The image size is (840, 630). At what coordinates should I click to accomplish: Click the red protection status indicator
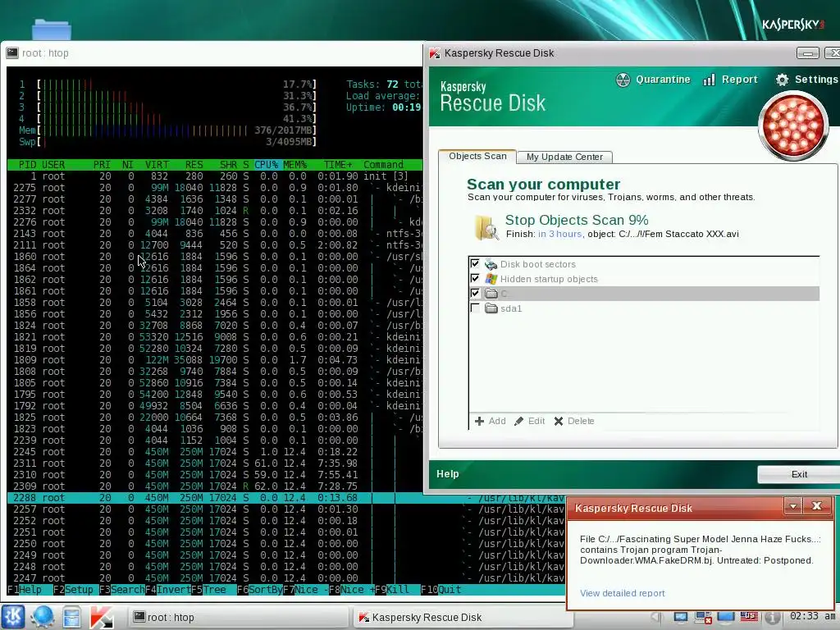tap(793, 126)
